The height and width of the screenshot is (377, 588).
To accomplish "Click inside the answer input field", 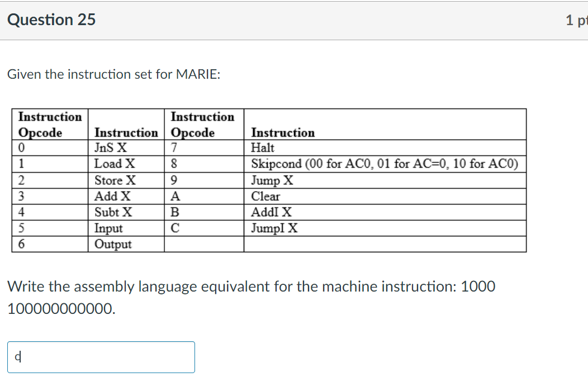I will pos(101,357).
